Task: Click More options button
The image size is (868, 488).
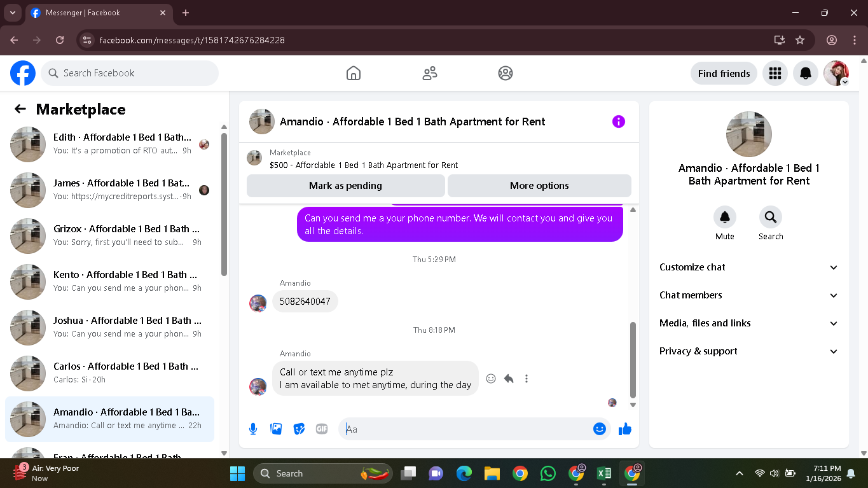Action: 539,186
